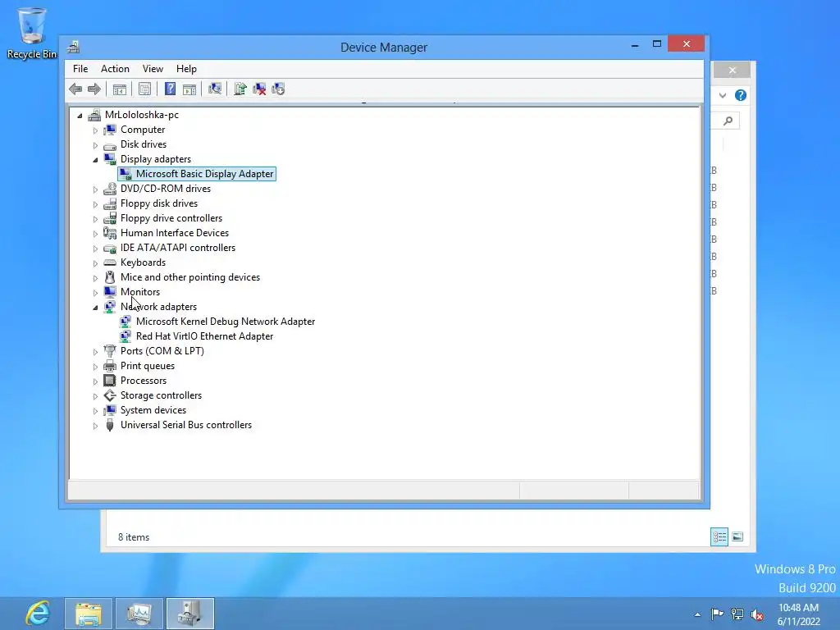Switch Explorer to Large icons view button
This screenshot has width=840, height=630.
pyautogui.click(x=737, y=536)
